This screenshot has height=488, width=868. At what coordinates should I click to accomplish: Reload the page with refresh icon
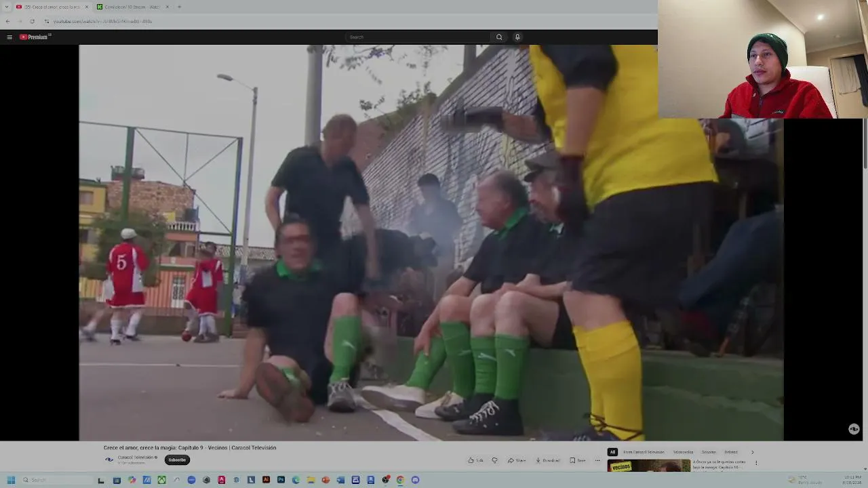(32, 21)
